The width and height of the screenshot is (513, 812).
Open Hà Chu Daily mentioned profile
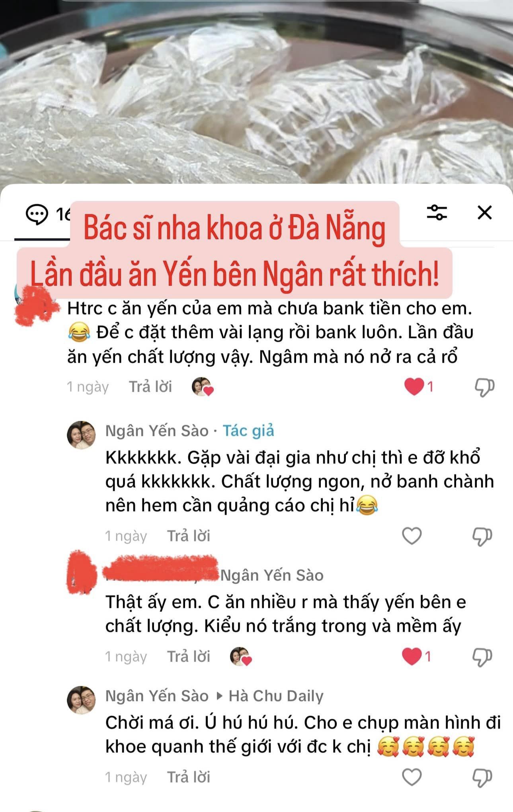[x=276, y=696]
